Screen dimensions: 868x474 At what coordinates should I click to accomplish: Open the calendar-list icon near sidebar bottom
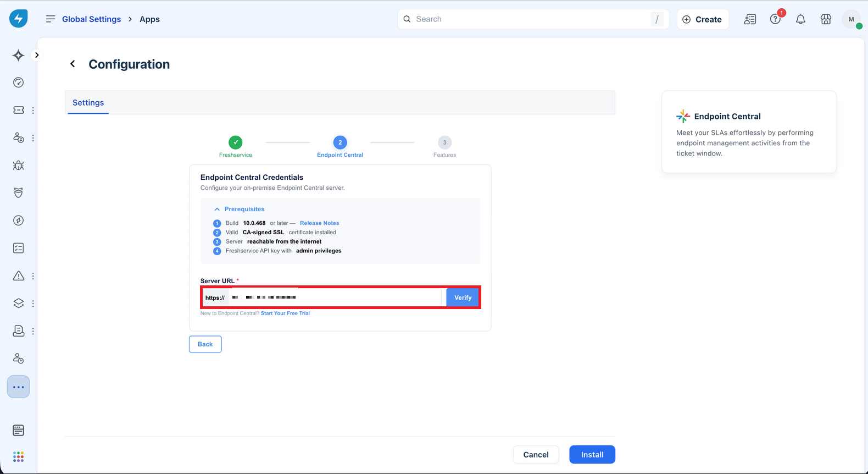point(18,430)
